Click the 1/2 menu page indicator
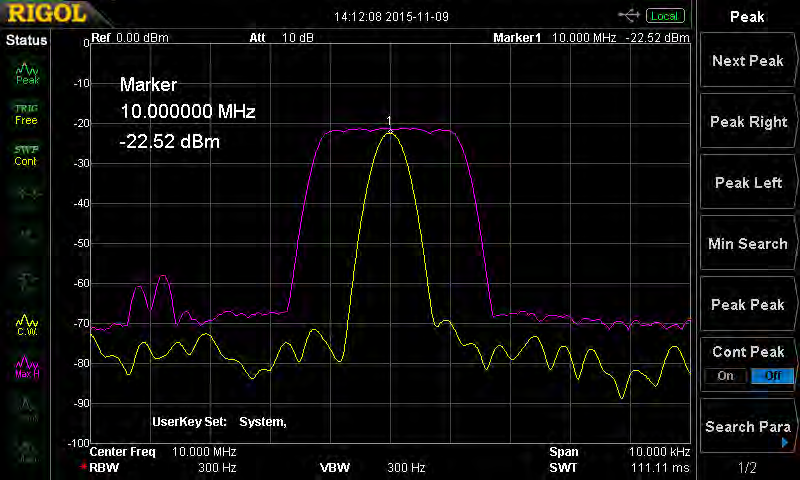 coord(747,467)
